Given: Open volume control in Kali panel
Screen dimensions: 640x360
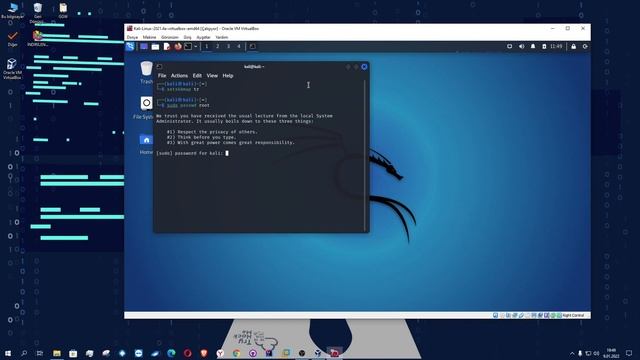Looking at the screenshot, I should click(521, 47).
